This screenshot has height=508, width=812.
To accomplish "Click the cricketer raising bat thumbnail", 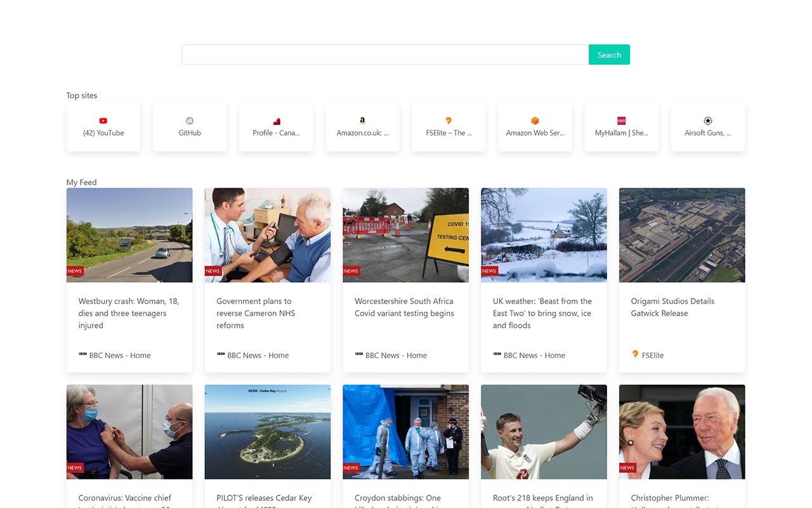I will (x=544, y=432).
